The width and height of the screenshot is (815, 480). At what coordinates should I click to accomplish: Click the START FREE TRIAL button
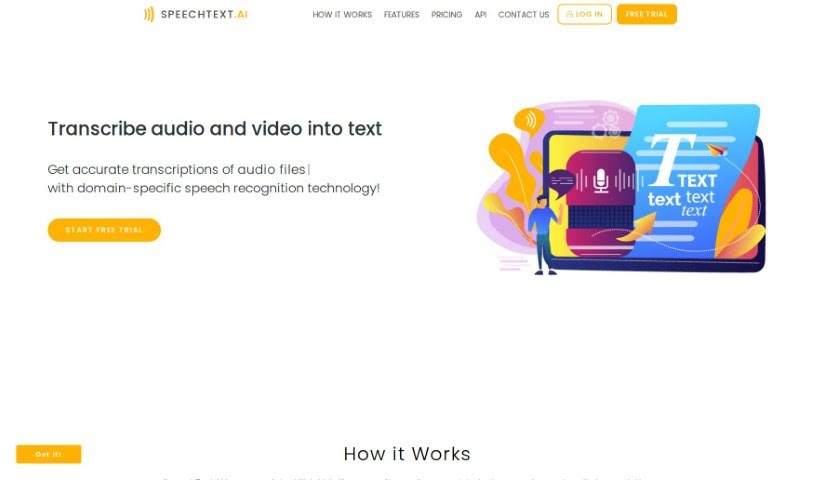pos(104,230)
